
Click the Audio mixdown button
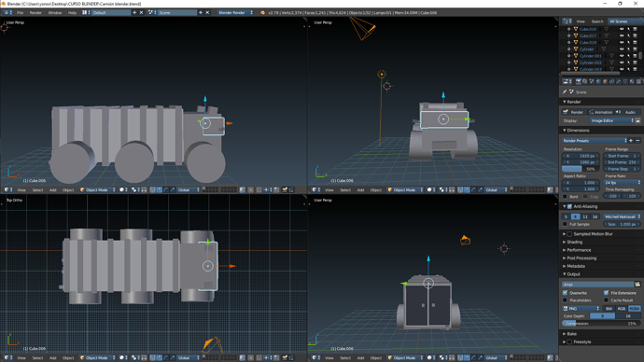pos(627,112)
